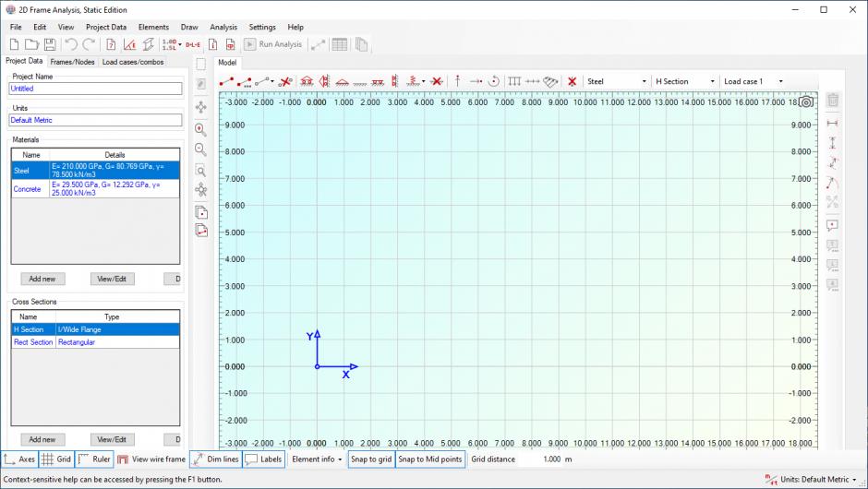Select the uniform distributed load tool
This screenshot has width=868, height=489.
pyautogui.click(x=514, y=81)
